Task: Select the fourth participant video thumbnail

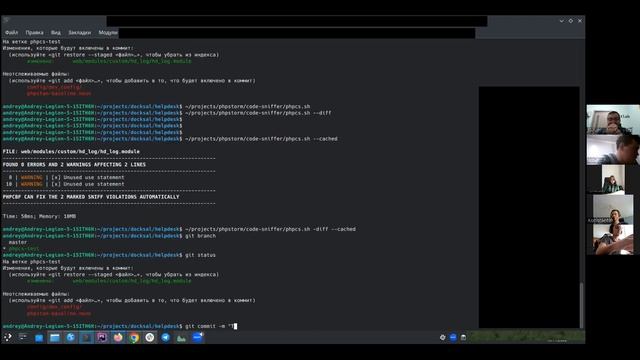Action: 613,209
